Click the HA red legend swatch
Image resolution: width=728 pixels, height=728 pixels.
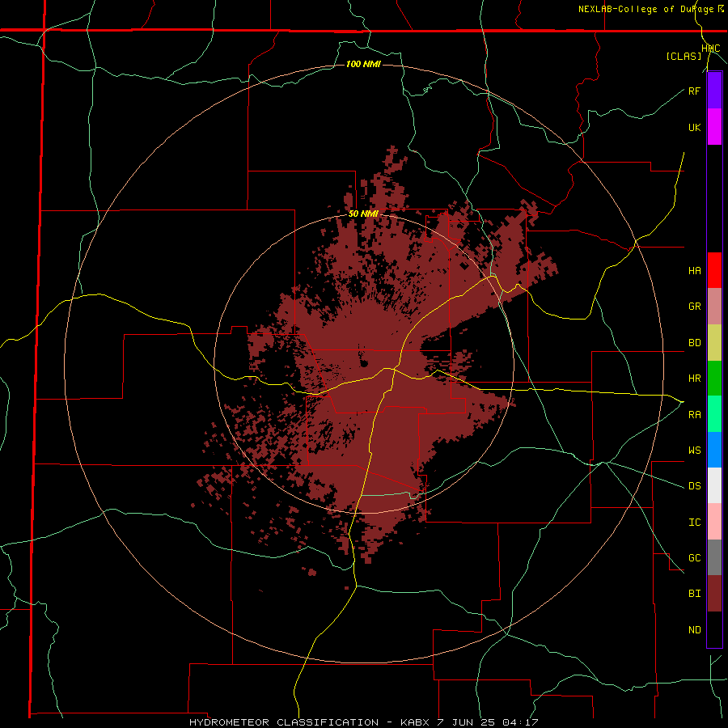(714, 270)
